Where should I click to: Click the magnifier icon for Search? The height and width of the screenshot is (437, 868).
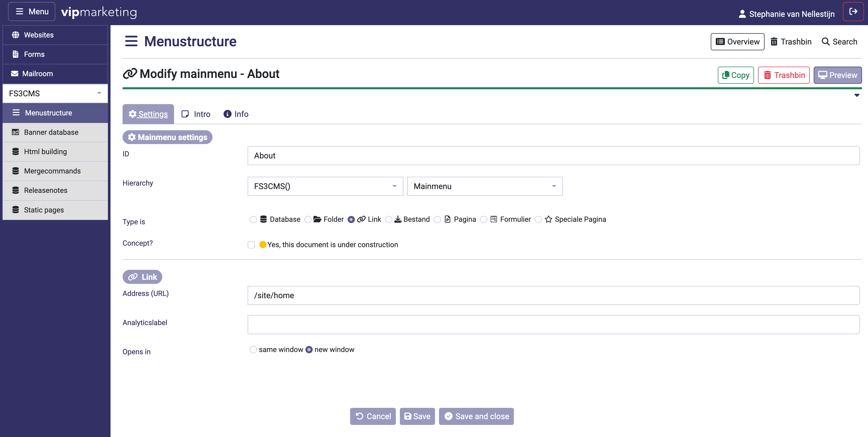coord(825,41)
